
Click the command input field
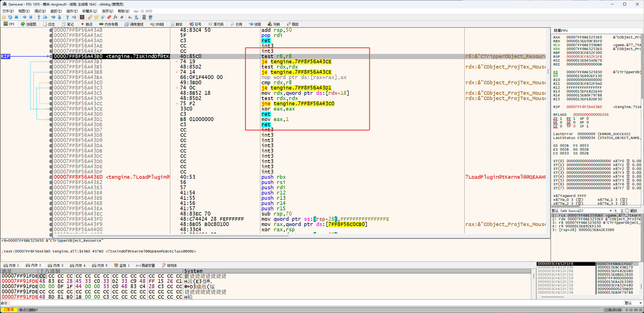[304, 303]
